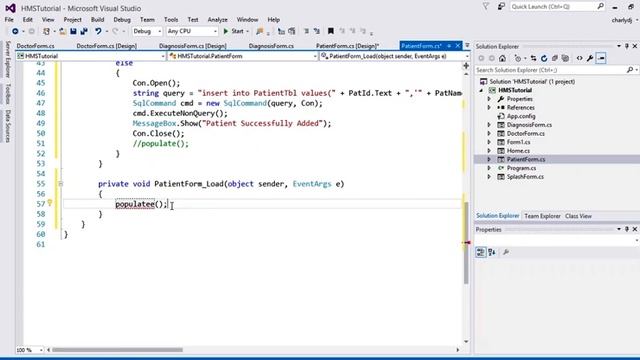
Task: Open the Build menu
Action: (97, 20)
